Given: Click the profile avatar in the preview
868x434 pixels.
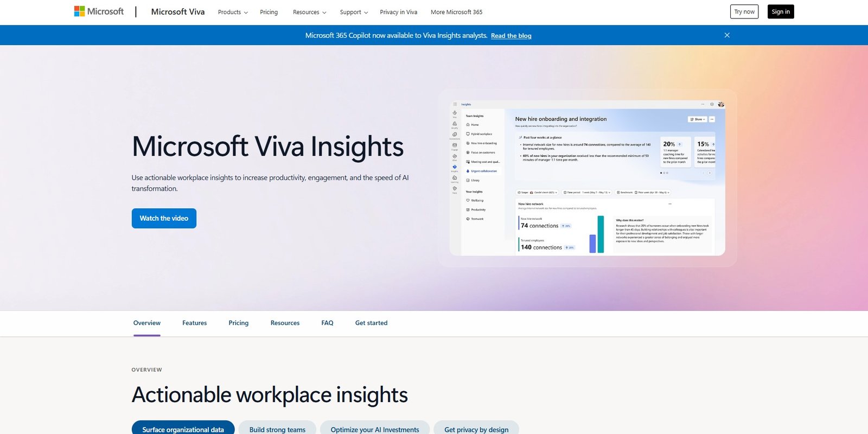Looking at the screenshot, I should [721, 104].
